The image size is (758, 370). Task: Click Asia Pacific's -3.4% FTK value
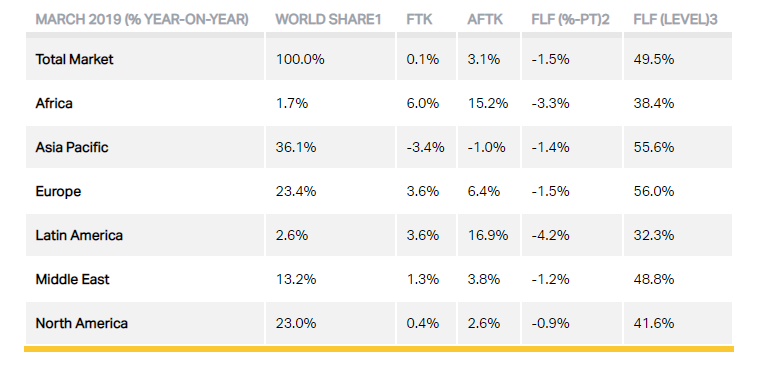425,148
